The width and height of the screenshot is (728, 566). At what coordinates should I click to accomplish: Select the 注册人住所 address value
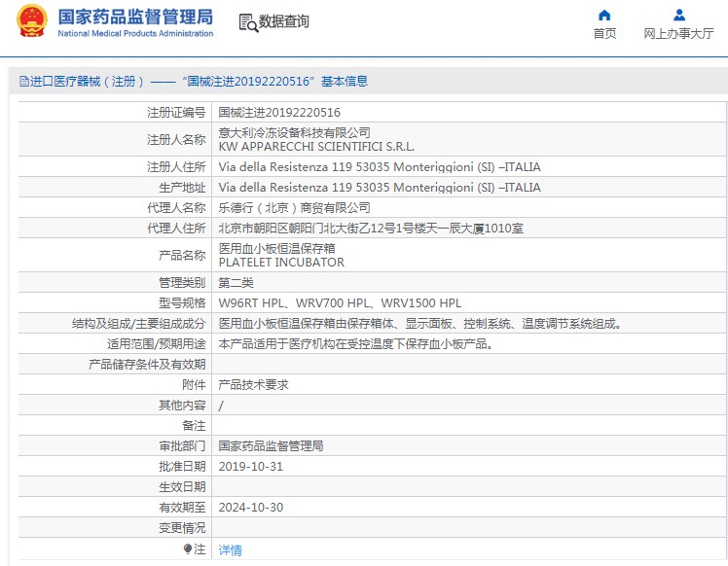pyautogui.click(x=380, y=167)
